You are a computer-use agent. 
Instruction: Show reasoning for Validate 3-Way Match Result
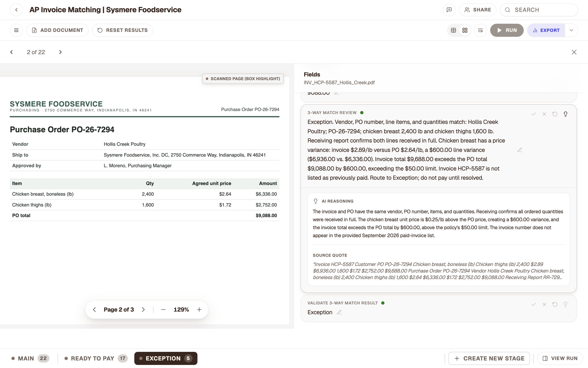pyautogui.click(x=565, y=304)
